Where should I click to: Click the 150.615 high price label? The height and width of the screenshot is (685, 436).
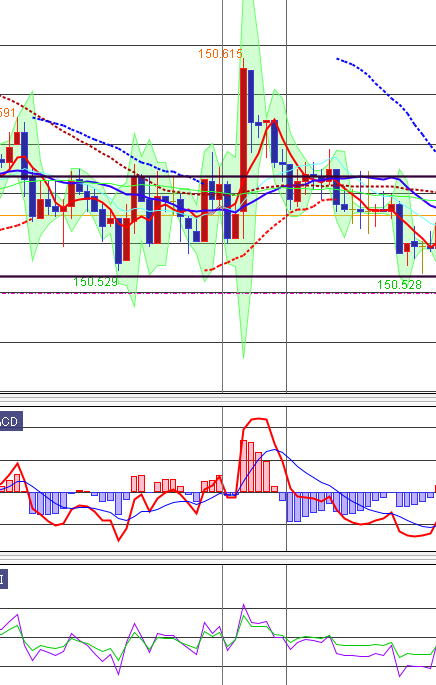coord(220,54)
